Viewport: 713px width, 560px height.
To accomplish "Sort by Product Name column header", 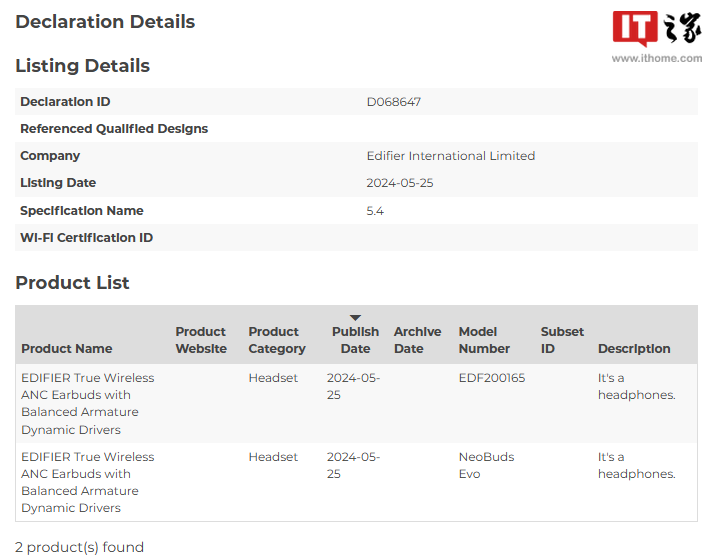I will coord(67,349).
